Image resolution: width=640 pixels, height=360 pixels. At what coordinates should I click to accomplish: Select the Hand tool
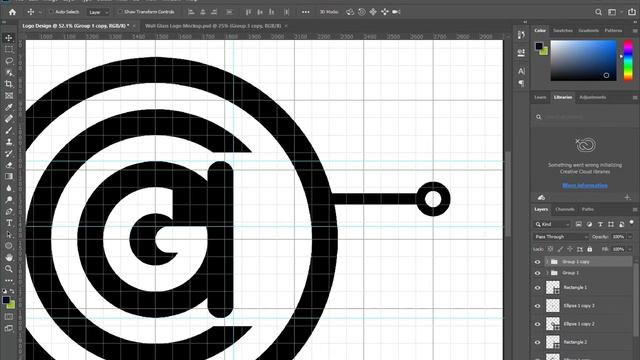pyautogui.click(x=9, y=258)
